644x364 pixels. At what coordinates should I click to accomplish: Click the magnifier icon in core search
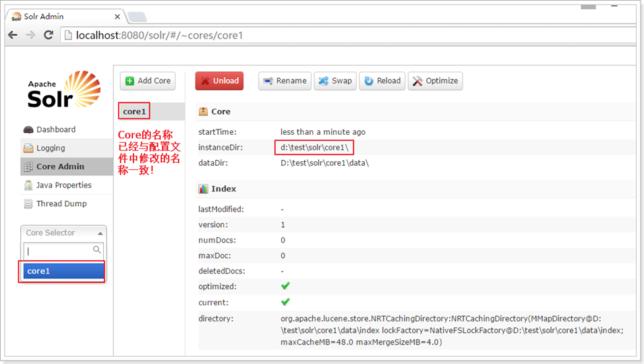pyautogui.click(x=97, y=249)
